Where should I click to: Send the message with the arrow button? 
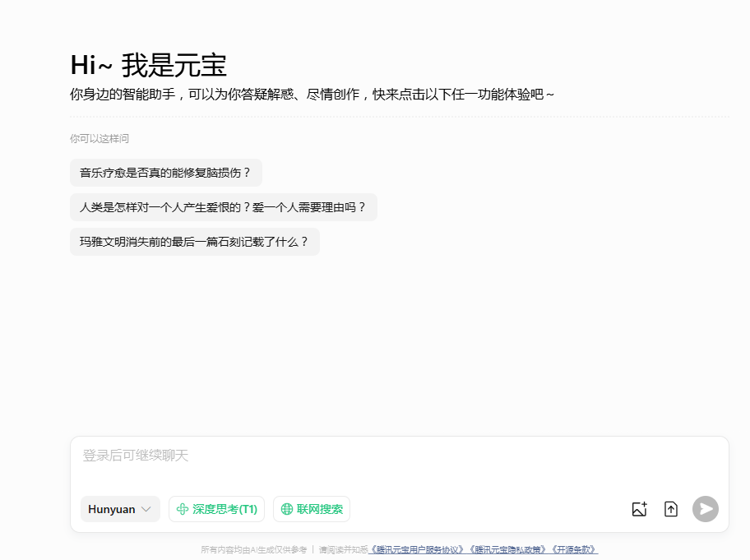click(x=706, y=509)
